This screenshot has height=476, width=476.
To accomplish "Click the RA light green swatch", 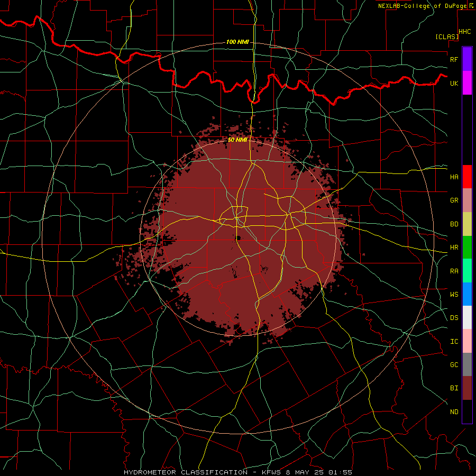I will (467, 271).
